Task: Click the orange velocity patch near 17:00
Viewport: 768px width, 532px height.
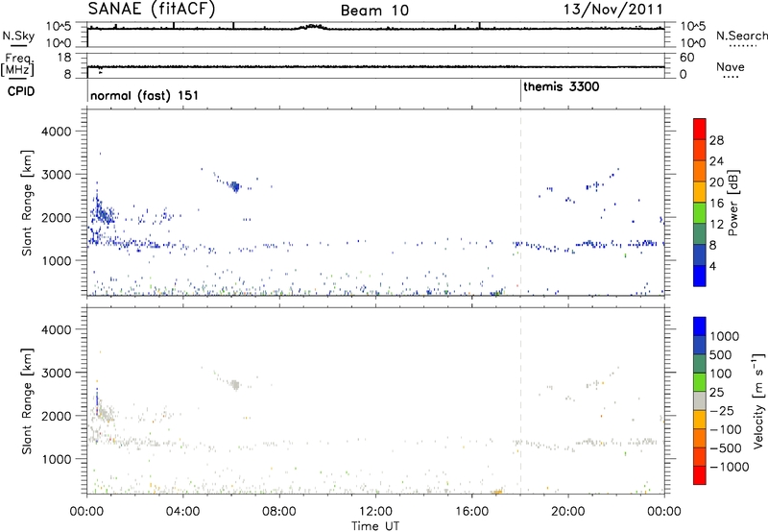Action: click(497, 492)
